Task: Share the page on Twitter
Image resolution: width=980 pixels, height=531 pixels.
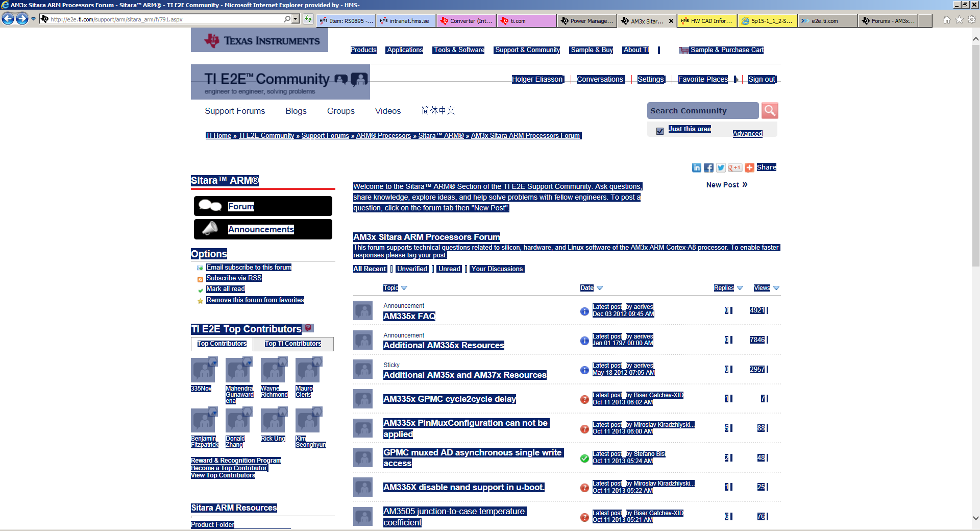Action: 721,167
